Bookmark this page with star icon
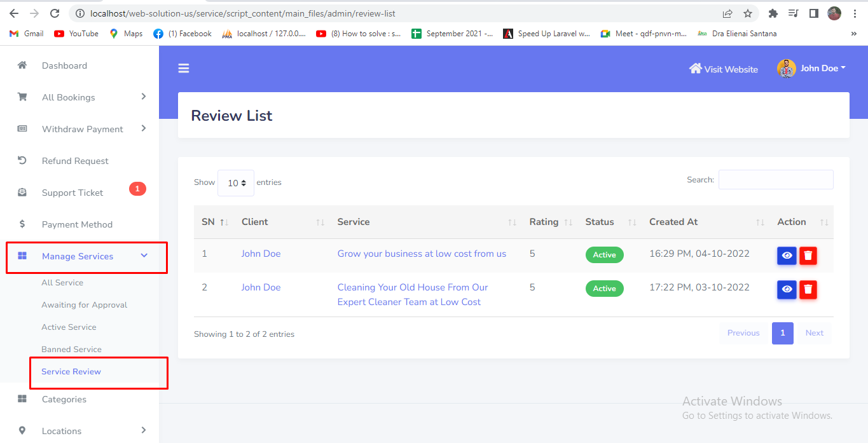Screen dimensions: 868x443 tap(748, 13)
